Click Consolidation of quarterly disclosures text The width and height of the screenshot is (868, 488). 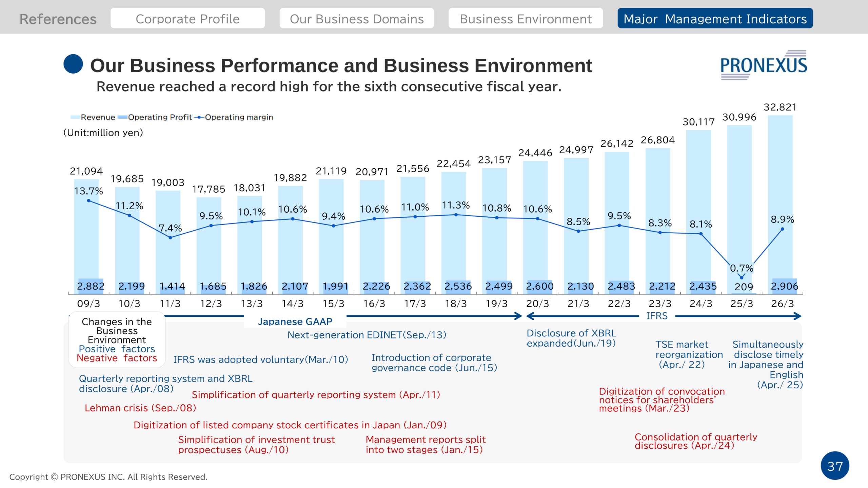pos(696,441)
